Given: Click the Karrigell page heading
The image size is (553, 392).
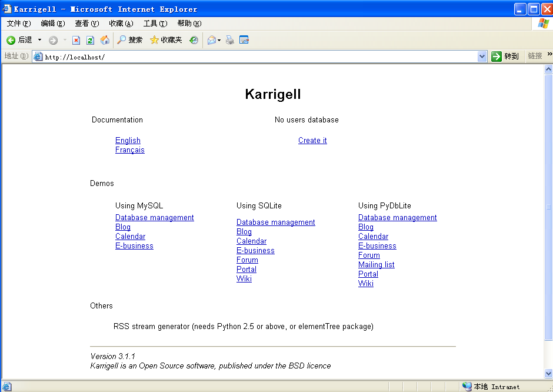Looking at the screenshot, I should coord(273,94).
